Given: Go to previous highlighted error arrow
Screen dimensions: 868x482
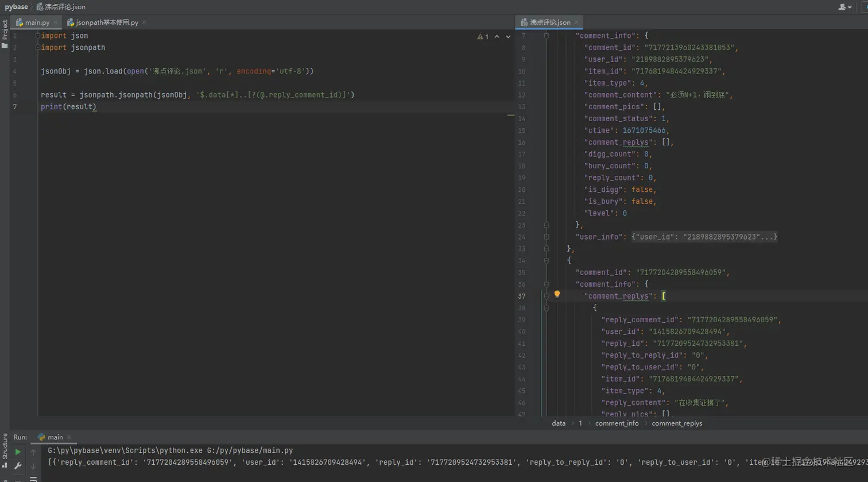Looking at the screenshot, I should point(497,37).
